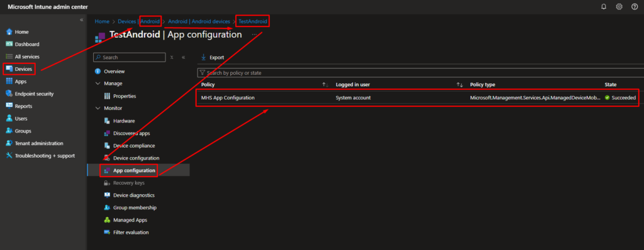This screenshot has height=250, width=644.
Task: Click the Device diagnostics icon
Action: point(107,195)
